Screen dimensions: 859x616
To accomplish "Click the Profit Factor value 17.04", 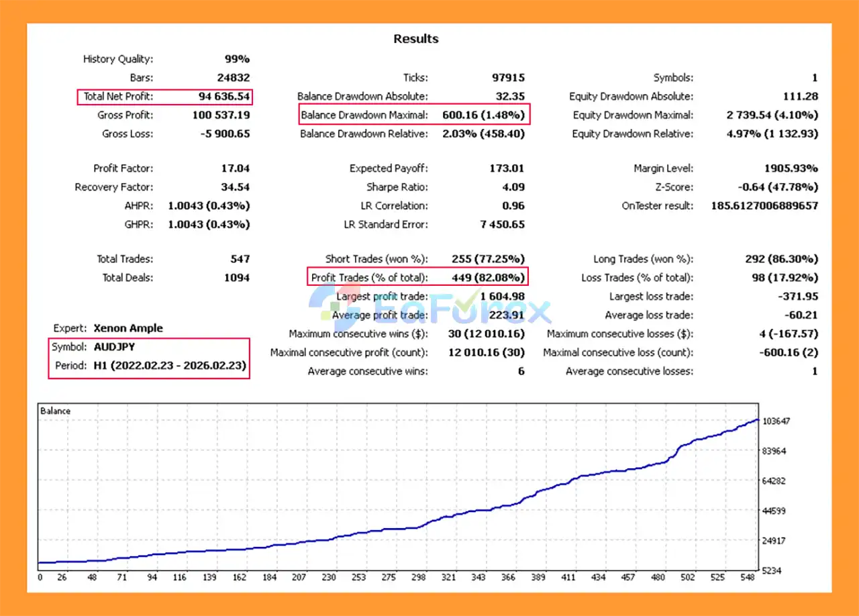I will tap(235, 168).
